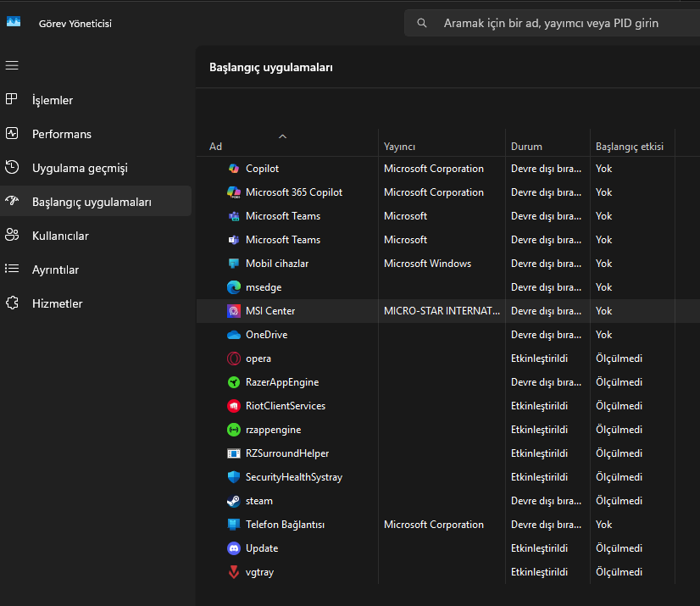Go to Uygulama geçmişi tab
The image size is (700, 606).
tap(96, 168)
